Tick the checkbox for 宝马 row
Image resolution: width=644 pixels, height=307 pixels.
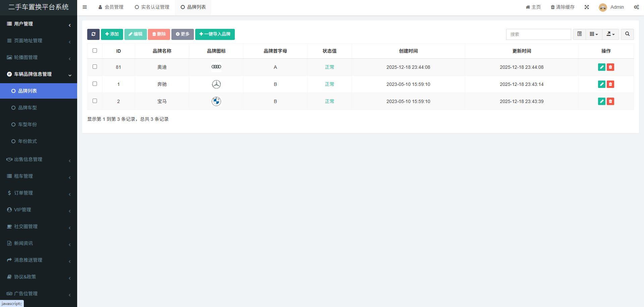(95, 101)
